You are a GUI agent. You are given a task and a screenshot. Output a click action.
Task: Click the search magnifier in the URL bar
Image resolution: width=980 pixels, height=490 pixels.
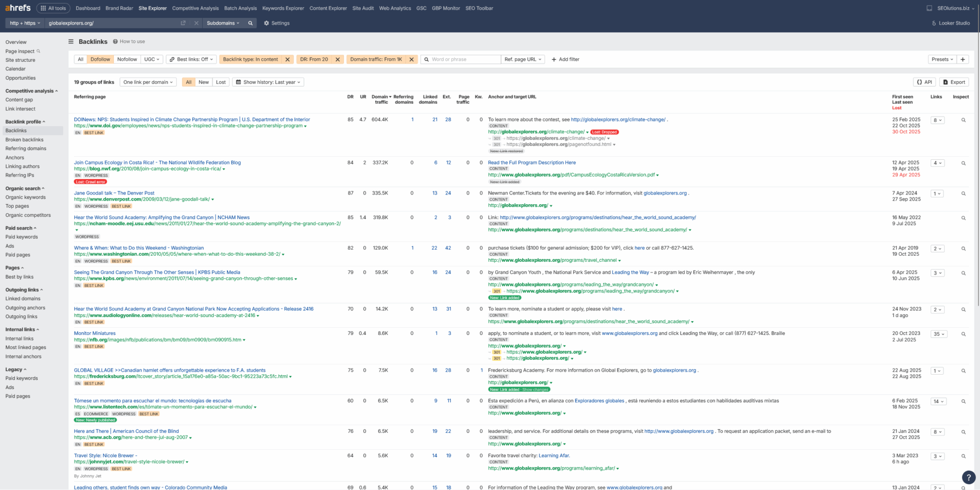point(250,23)
